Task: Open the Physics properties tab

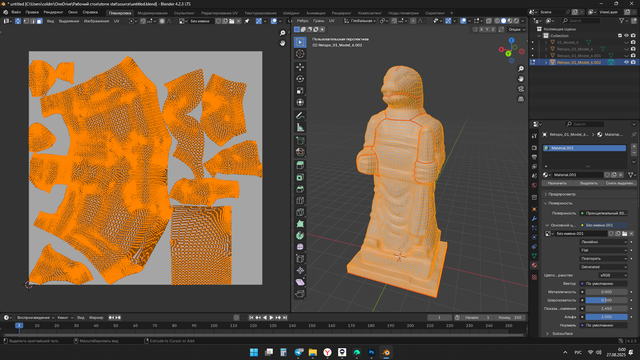Action: [x=534, y=238]
